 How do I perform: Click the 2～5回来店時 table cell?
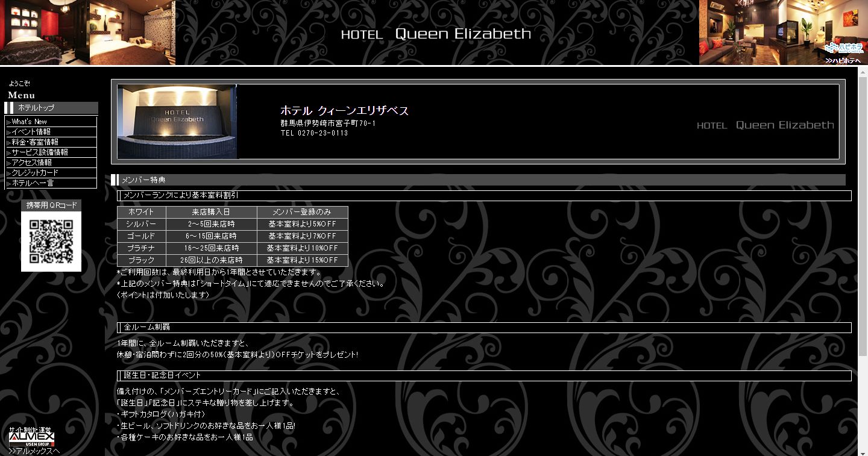(x=212, y=224)
